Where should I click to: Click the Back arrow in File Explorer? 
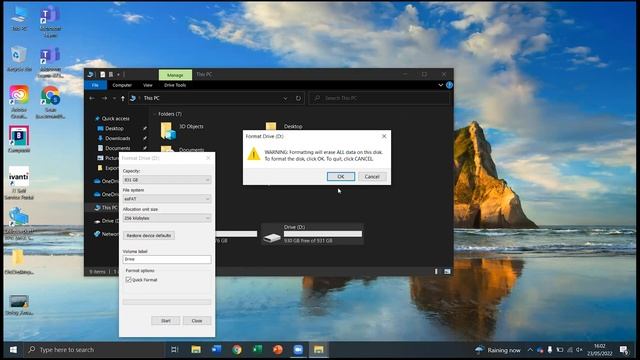tap(92, 98)
